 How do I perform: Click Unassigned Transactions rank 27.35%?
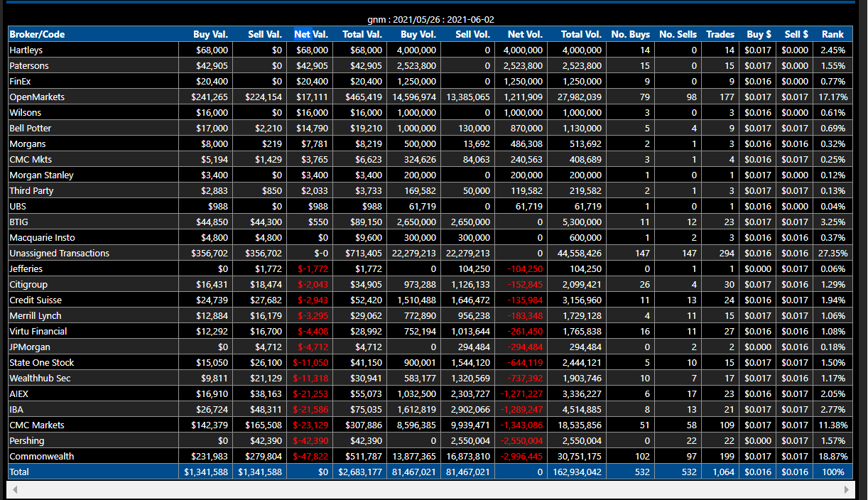click(832, 253)
